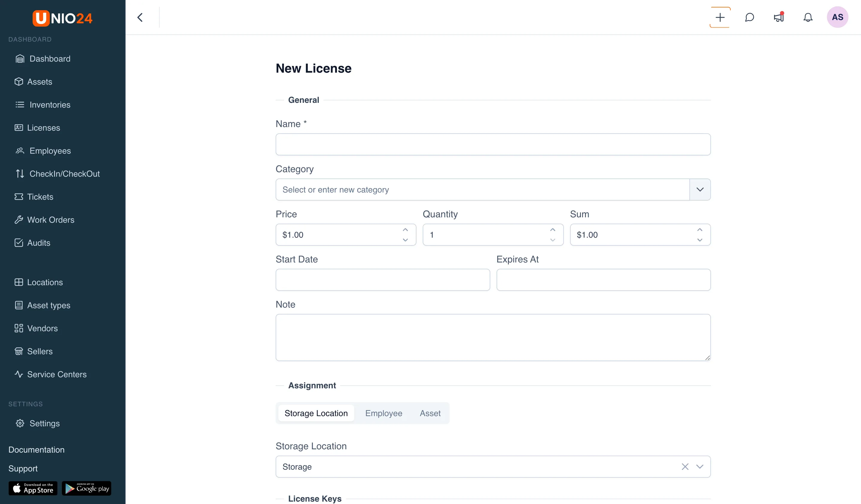Image resolution: width=861 pixels, height=504 pixels.
Task: Go to Audits
Action: click(39, 243)
